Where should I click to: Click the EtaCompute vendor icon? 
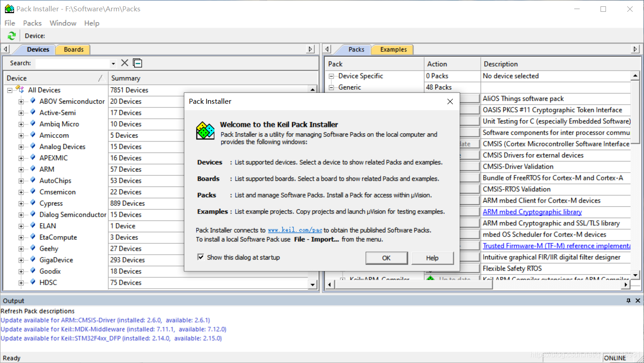33,237
